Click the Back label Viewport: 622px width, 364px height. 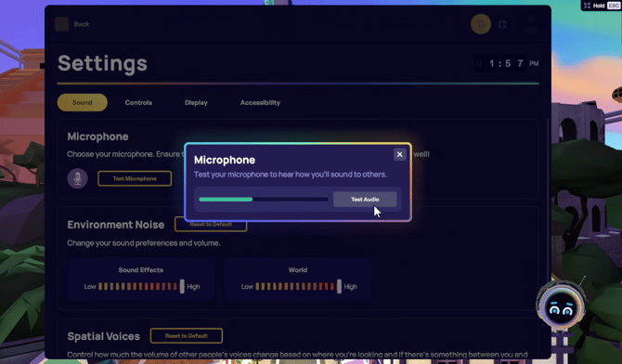coord(82,24)
